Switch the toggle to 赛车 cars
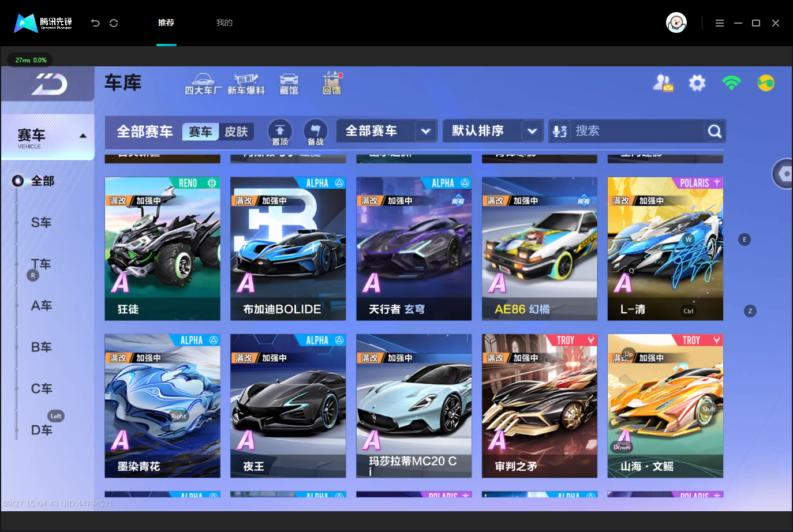The width and height of the screenshot is (793, 532). pos(200,132)
